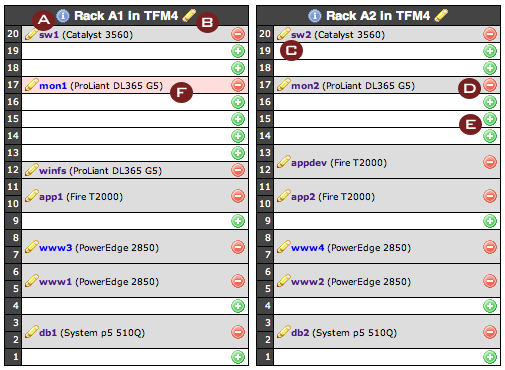Click the pencil icon next to mon1
The width and height of the screenshot is (505, 370).
pyautogui.click(x=32, y=85)
